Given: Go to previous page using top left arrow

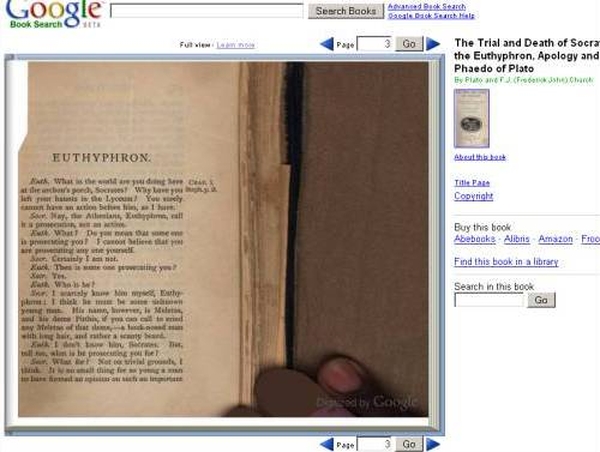Looking at the screenshot, I should coord(326,44).
